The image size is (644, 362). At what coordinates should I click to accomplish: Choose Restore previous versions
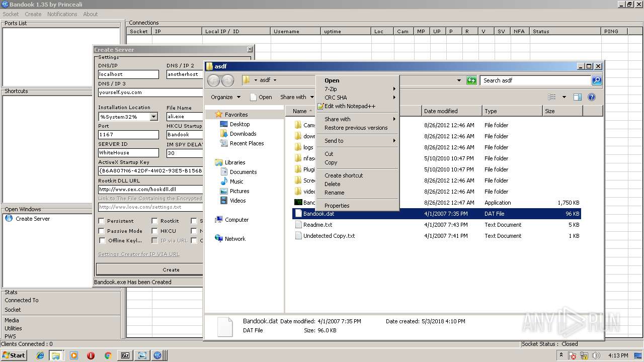point(357,128)
